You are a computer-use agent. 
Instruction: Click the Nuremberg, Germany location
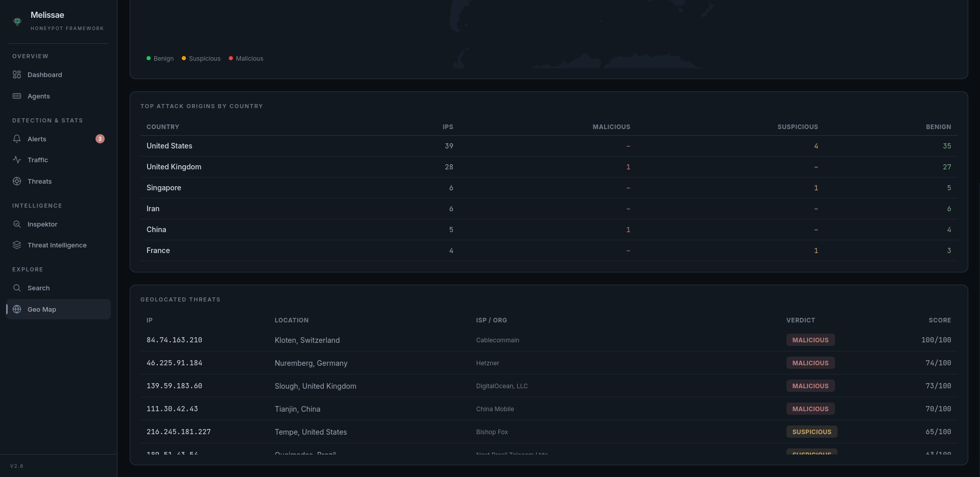[x=311, y=363]
